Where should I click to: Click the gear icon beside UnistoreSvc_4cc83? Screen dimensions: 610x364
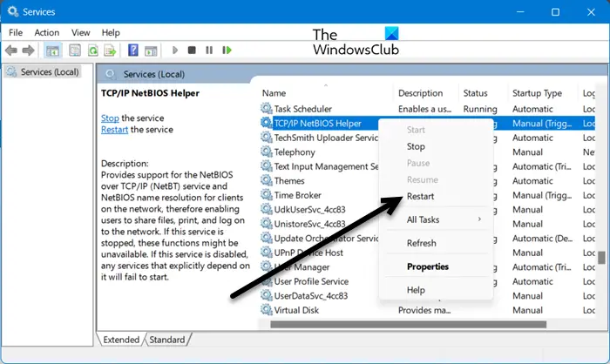267,224
